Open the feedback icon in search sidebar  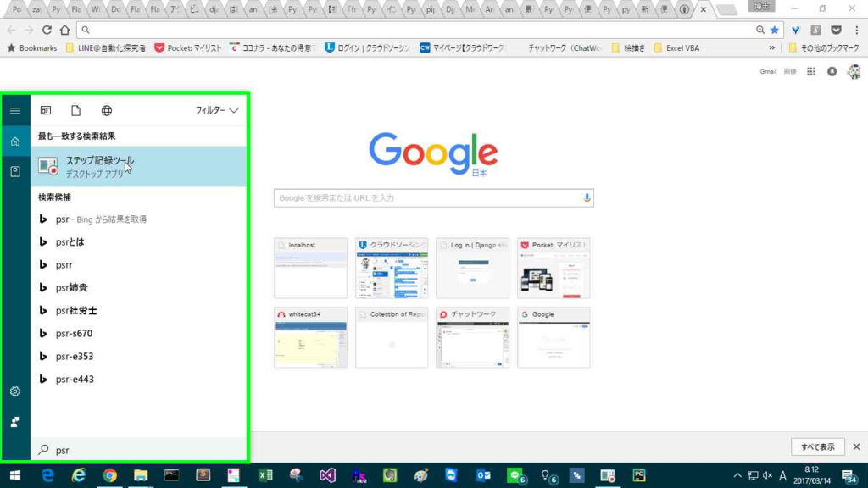[15, 422]
